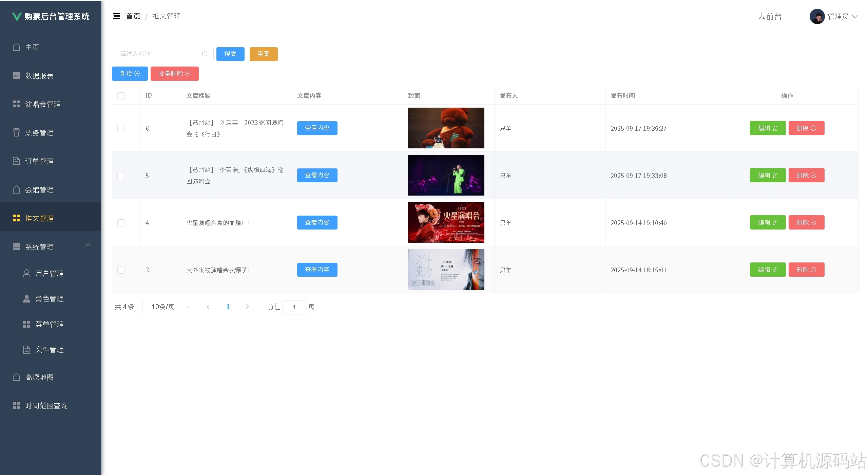
Task: Click 去前台 link in header
Action: (770, 16)
